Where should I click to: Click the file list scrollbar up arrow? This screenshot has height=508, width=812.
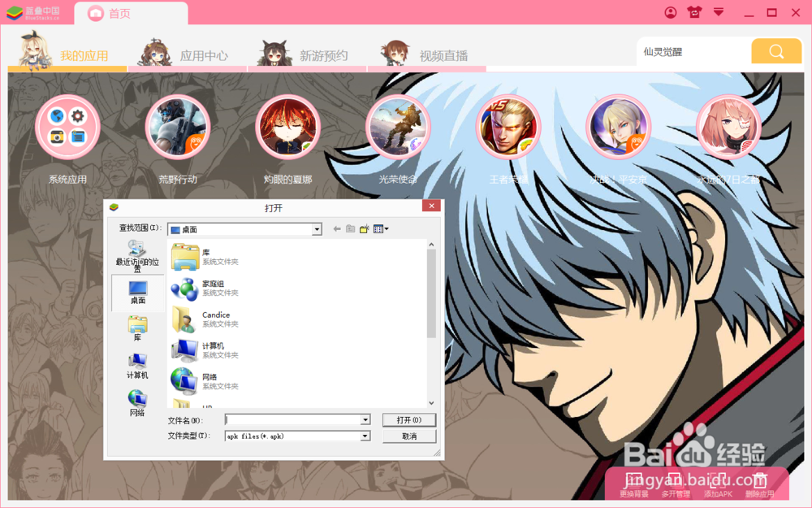(431, 244)
